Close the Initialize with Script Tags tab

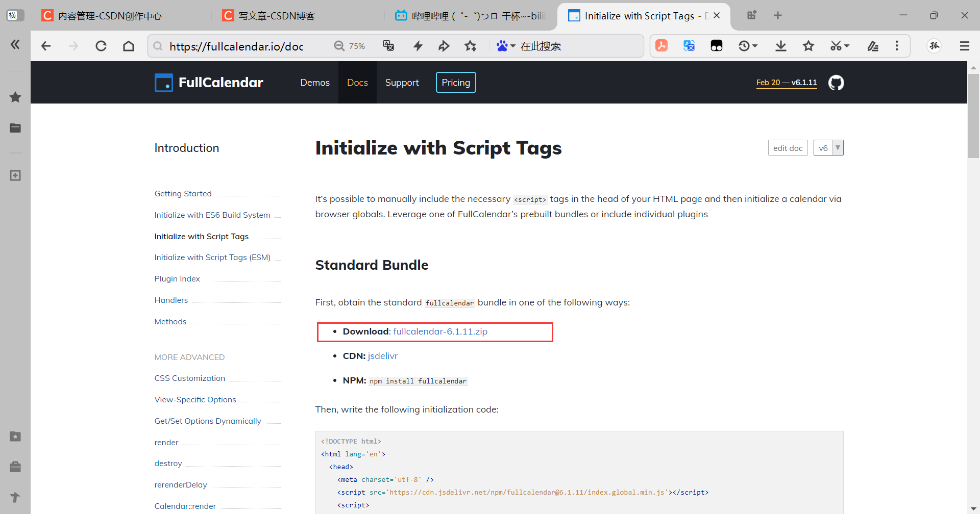tap(717, 15)
